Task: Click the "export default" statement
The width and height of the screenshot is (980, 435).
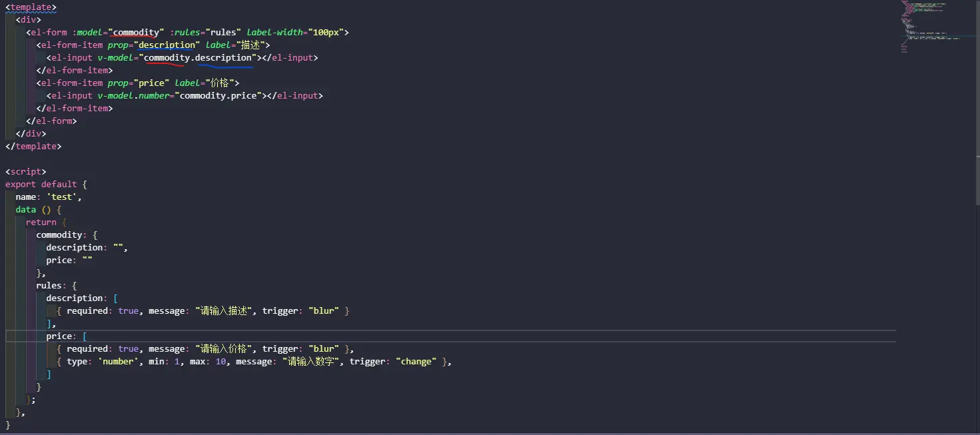Action: pyautogui.click(x=41, y=185)
